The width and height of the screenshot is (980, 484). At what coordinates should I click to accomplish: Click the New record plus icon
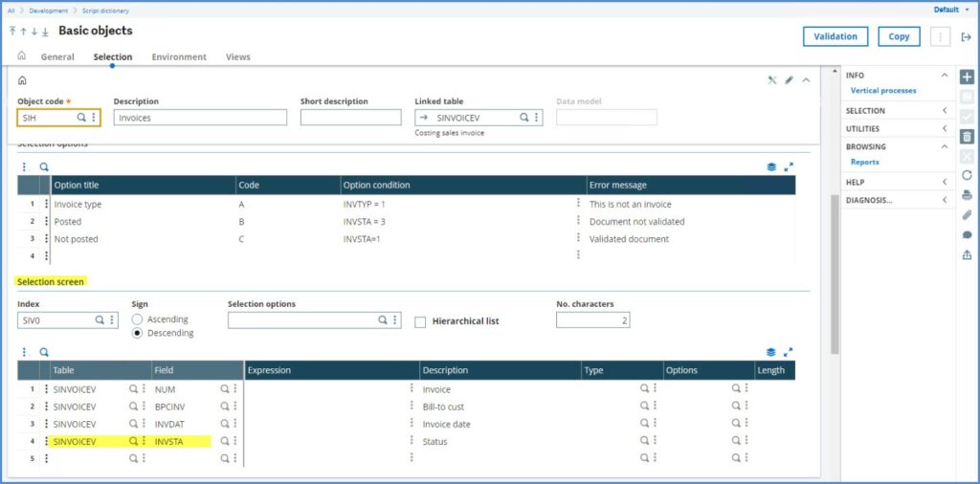click(967, 77)
